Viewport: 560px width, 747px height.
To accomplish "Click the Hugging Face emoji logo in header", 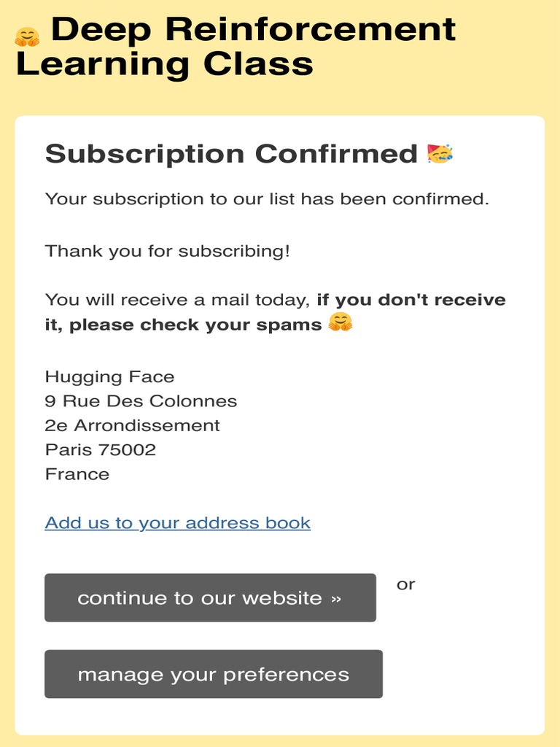I will click(27, 36).
